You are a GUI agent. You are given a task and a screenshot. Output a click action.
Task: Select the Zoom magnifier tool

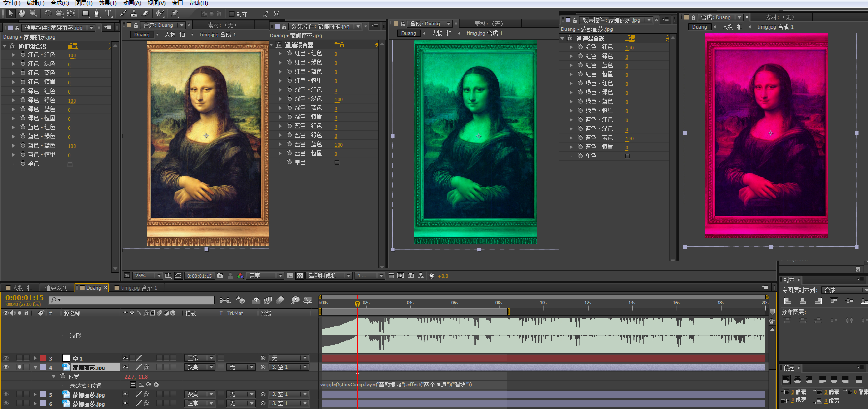pos(33,14)
